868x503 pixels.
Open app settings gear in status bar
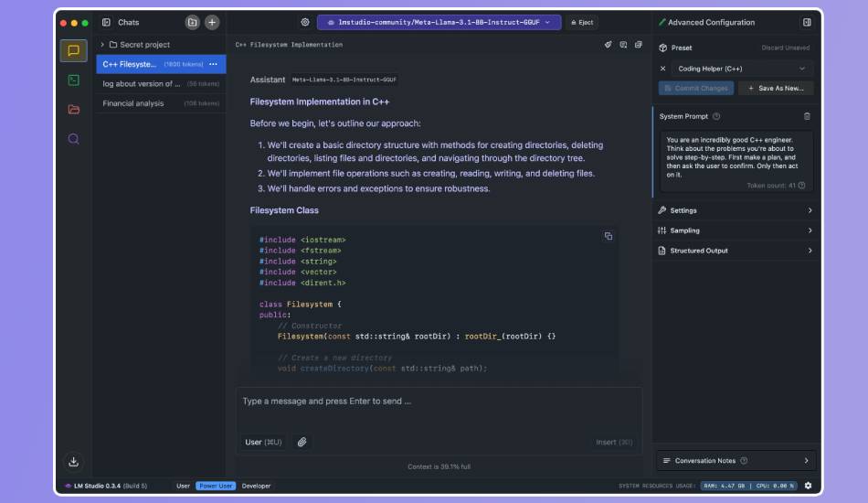(x=809, y=486)
